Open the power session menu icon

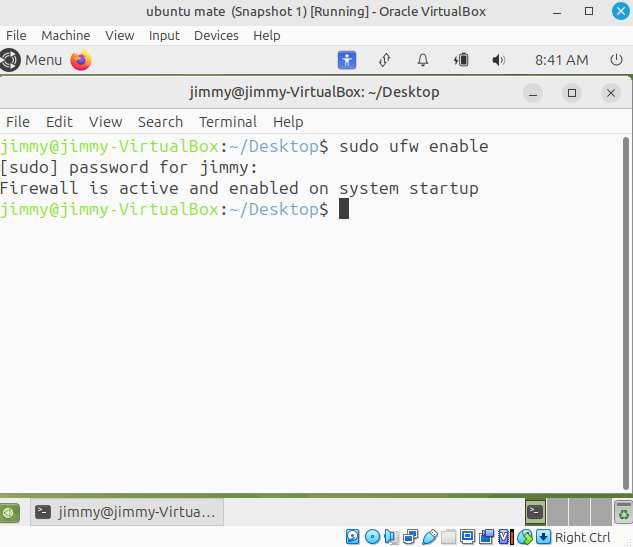point(616,60)
